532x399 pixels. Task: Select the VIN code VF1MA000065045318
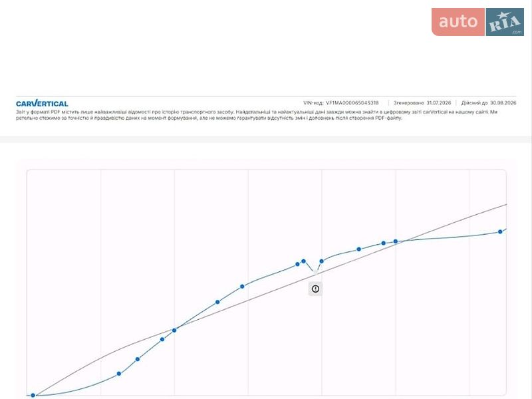click(352, 103)
